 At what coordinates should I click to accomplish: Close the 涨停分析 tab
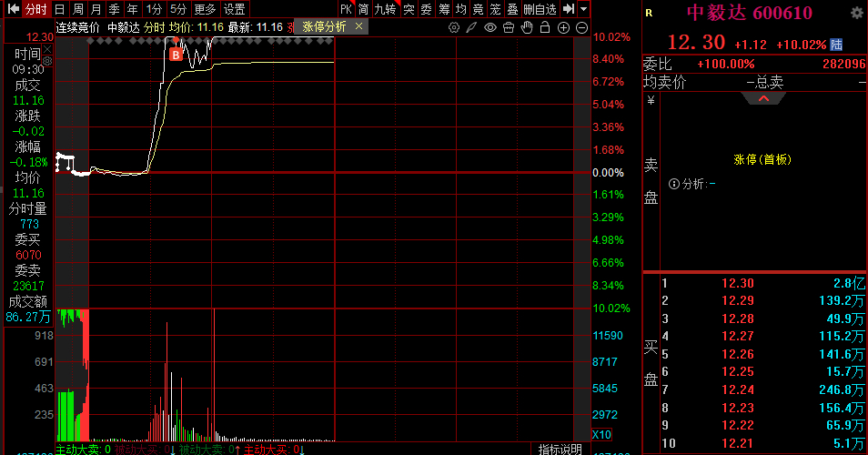(358, 26)
